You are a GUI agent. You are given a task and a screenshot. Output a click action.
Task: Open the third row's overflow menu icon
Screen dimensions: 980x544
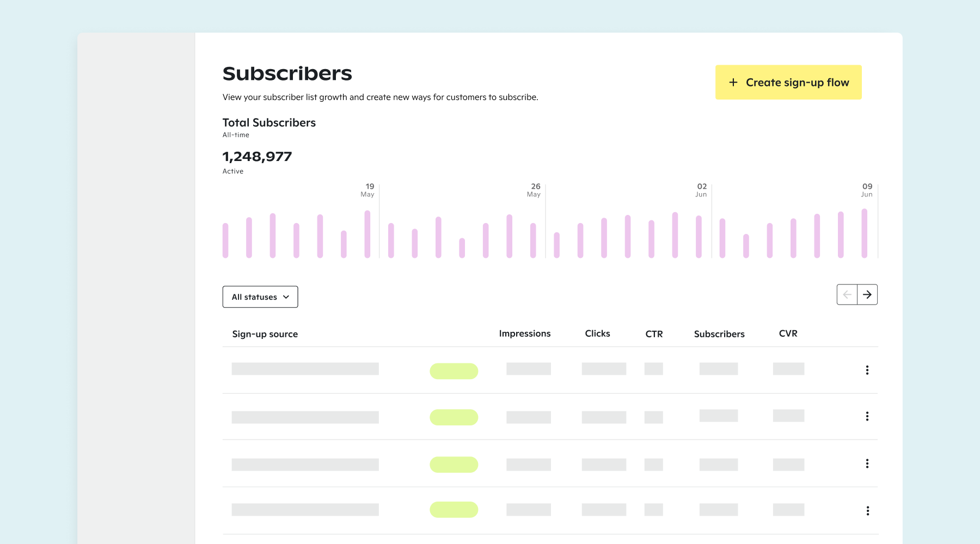pos(867,464)
